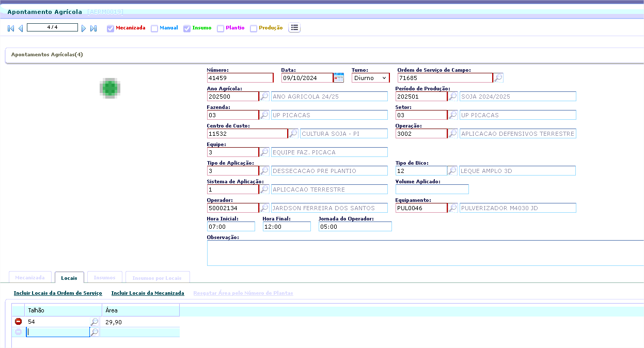
Task: Click the Operação code field 3002
Action: pos(421,134)
